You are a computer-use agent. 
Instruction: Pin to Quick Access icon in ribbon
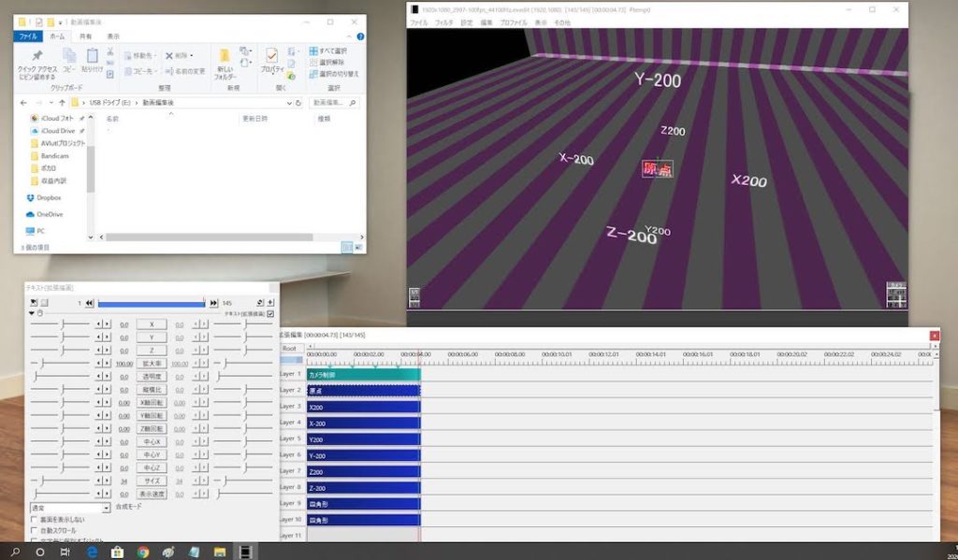pyautogui.click(x=37, y=62)
